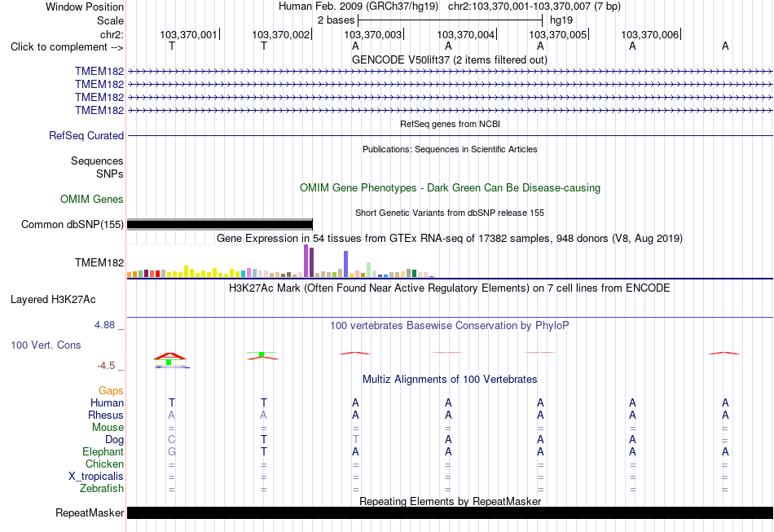Click the Chicken alignment row label

click(104, 464)
